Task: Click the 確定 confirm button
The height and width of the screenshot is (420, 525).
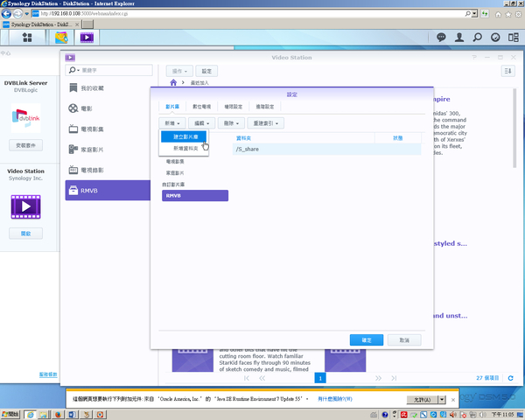Action: pos(366,339)
